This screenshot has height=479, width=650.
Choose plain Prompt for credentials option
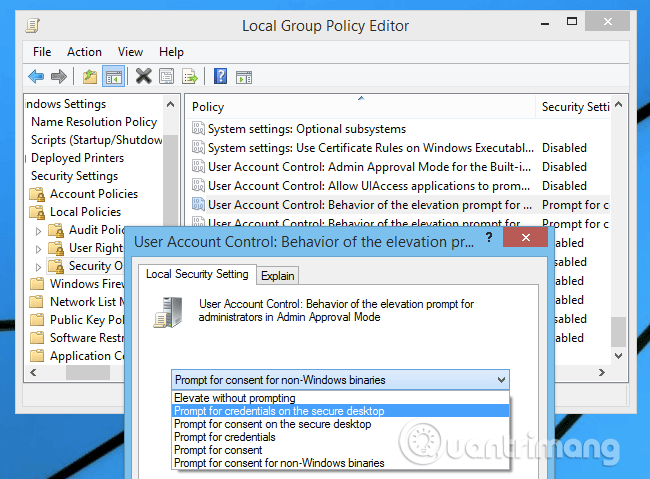tap(340, 437)
